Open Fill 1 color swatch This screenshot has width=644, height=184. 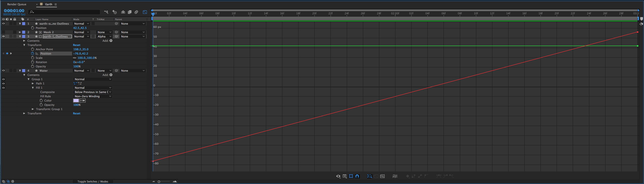pyautogui.click(x=76, y=101)
